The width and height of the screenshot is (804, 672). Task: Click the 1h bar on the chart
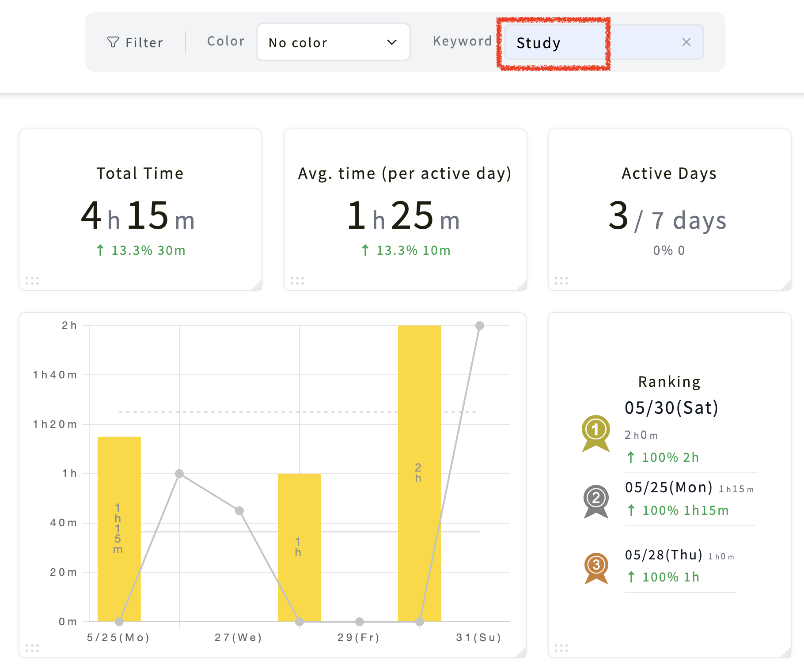coord(299,547)
